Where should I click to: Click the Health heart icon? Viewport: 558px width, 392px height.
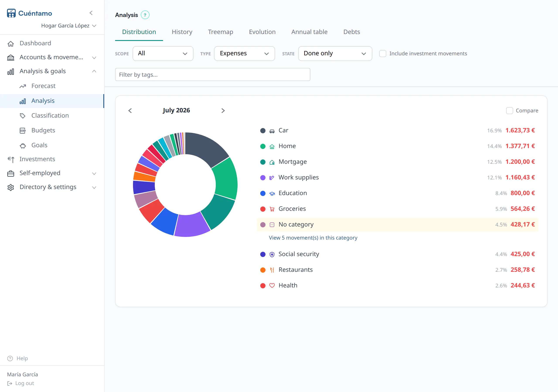coord(272,286)
